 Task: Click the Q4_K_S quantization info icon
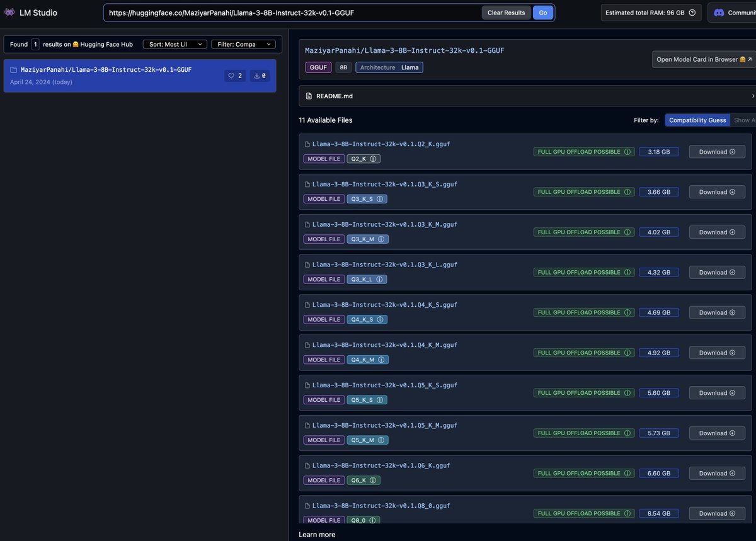pyautogui.click(x=380, y=320)
